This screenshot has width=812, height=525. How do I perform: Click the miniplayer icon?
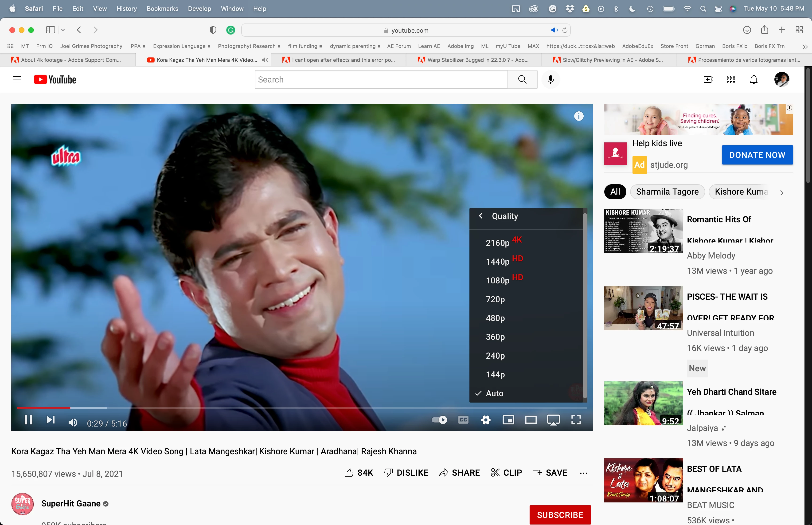coord(508,420)
